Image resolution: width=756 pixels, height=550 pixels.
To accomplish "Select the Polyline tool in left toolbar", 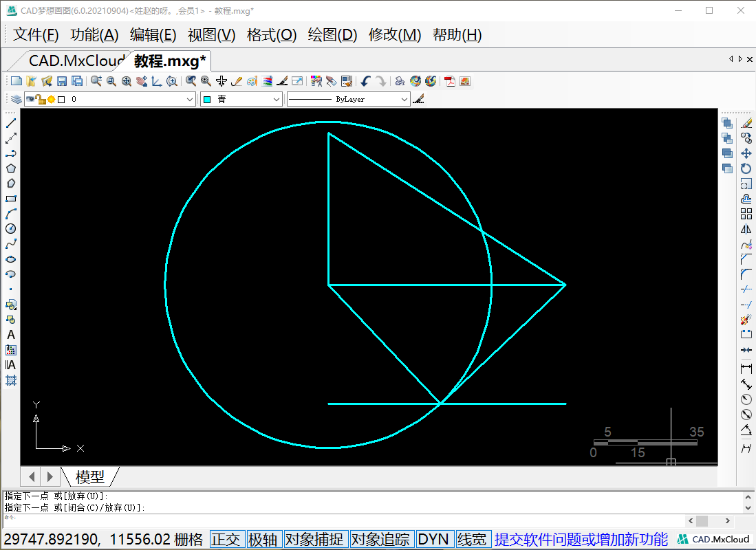I will [11, 153].
